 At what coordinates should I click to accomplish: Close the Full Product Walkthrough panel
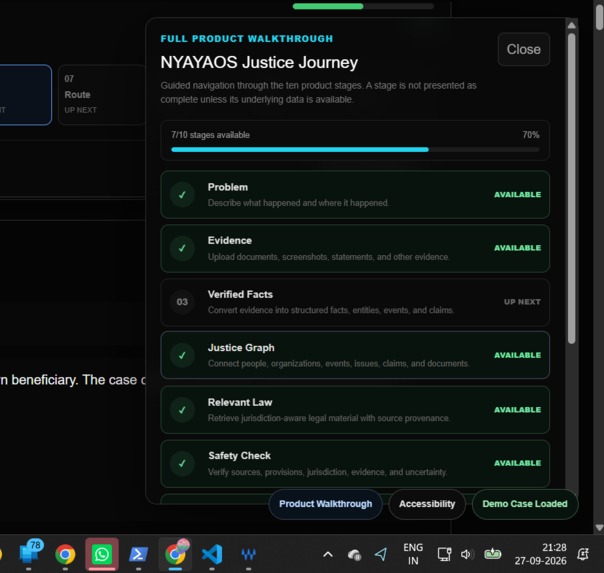tap(523, 49)
